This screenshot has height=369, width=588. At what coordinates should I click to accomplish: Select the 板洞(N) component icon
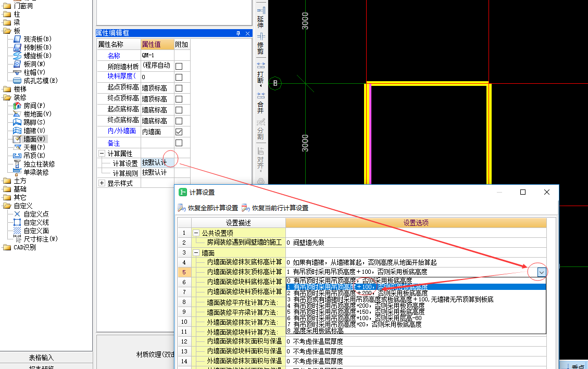pyautogui.click(x=17, y=64)
